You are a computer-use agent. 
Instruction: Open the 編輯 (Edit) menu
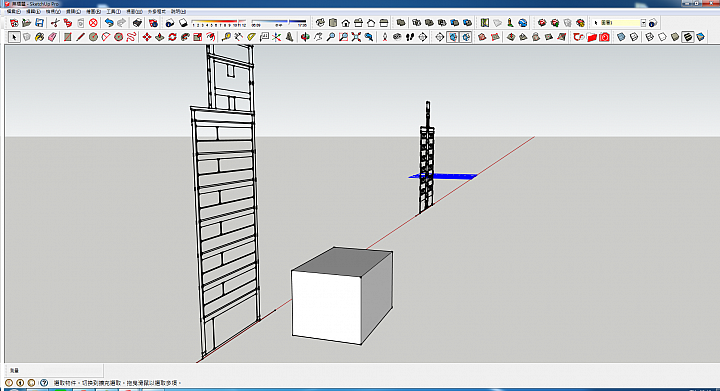33,11
